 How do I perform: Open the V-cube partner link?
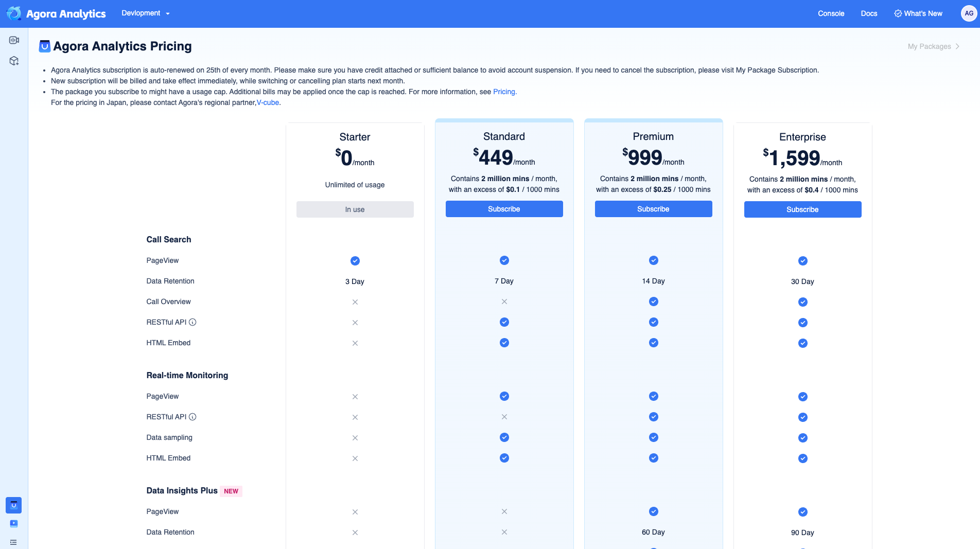pos(268,102)
